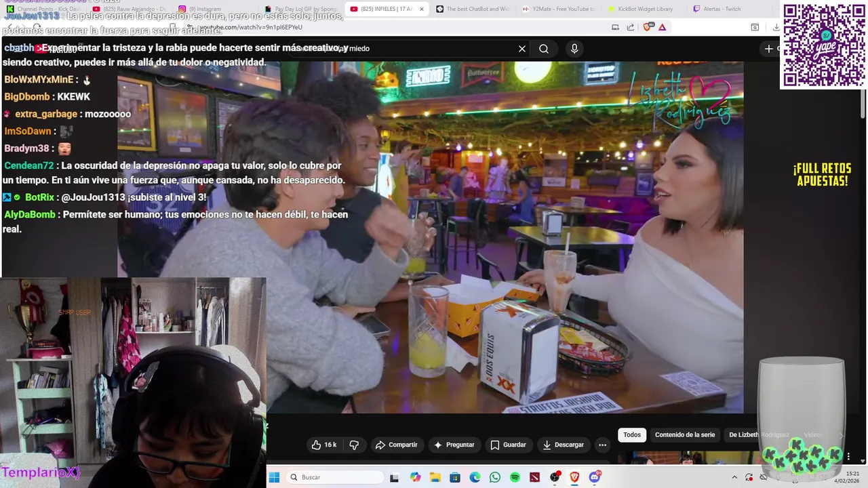Switch to the Instagram browser tab
Viewport: 868px width, 488px height.
click(214, 9)
